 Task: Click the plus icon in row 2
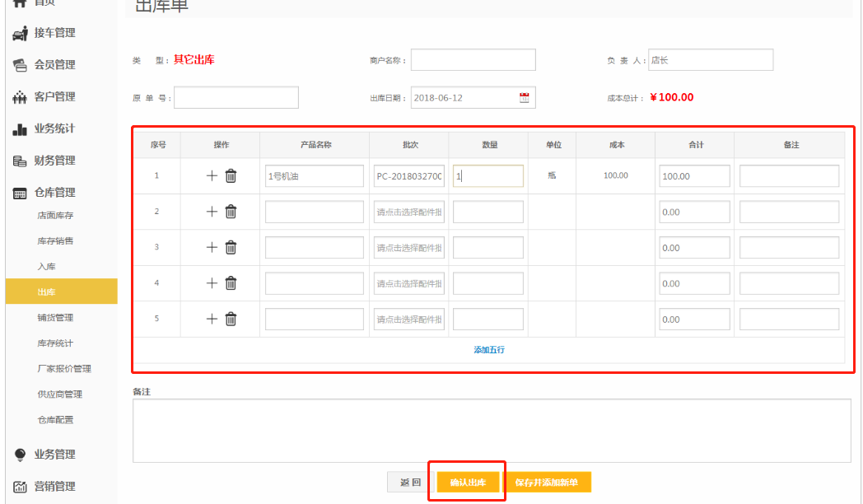pos(212,212)
